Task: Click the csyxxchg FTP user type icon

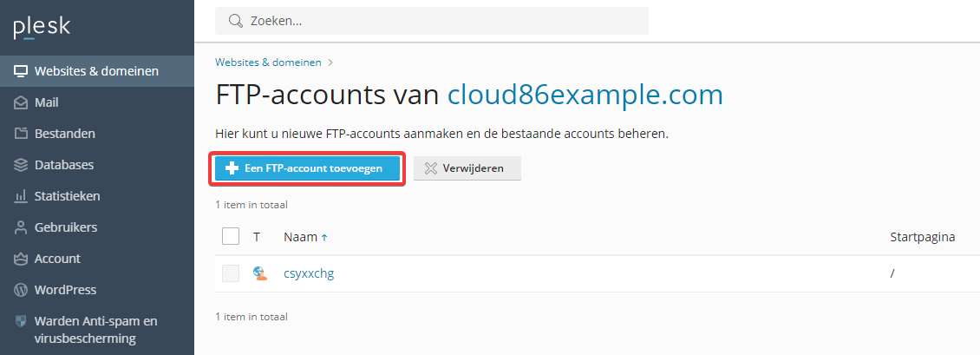Action: point(260,273)
